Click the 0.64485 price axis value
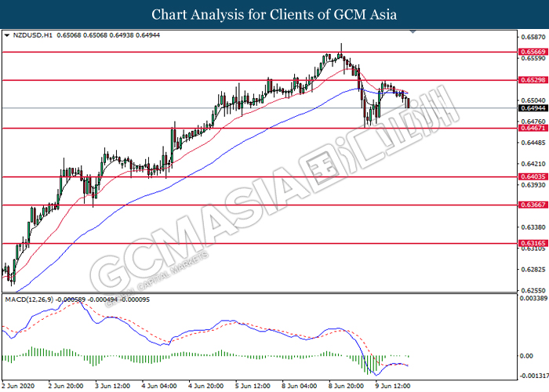The height and width of the screenshot is (392, 549). pyautogui.click(x=533, y=143)
